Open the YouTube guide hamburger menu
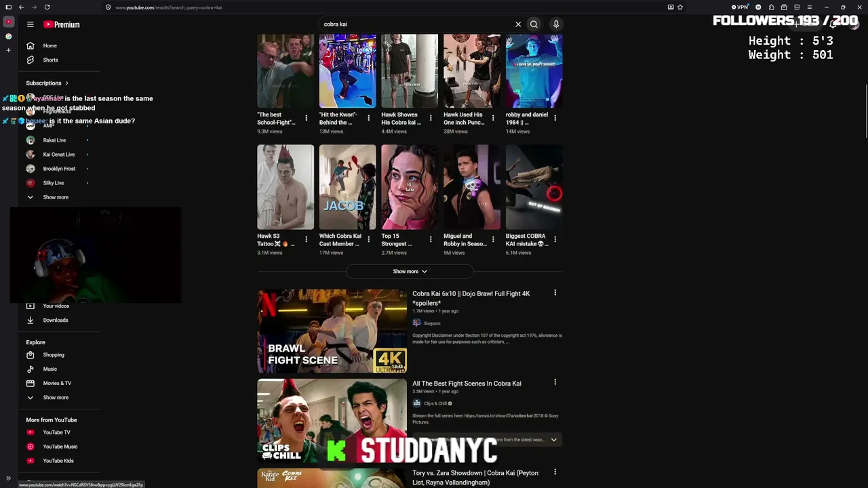Viewport: 868px width, 488px height. [x=30, y=24]
